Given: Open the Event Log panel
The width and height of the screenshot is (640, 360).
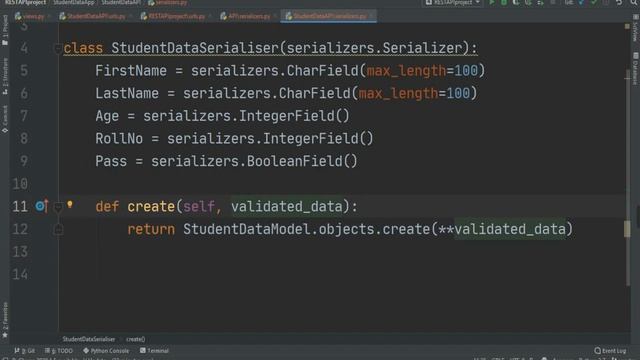Looking at the screenshot, I should pos(610,351).
